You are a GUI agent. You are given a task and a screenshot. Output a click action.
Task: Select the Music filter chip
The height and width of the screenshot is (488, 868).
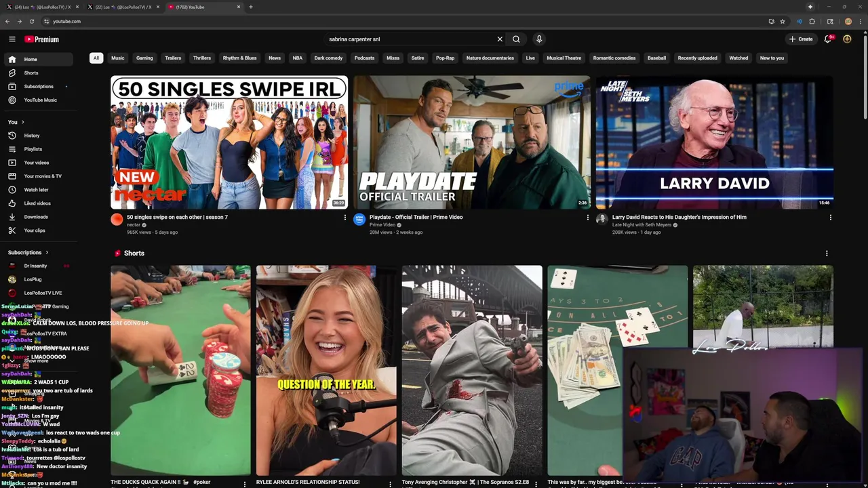coord(118,58)
